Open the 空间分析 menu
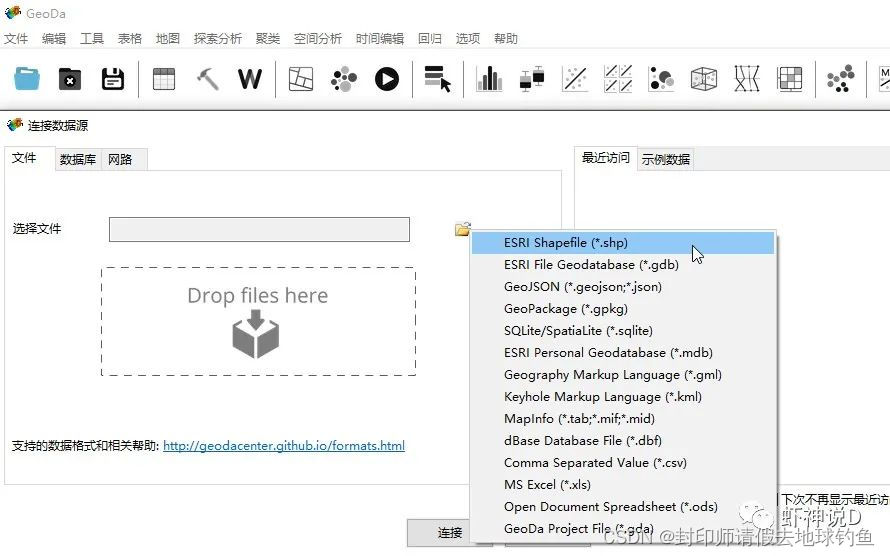Viewport: 890px width, 556px height. pos(318,39)
